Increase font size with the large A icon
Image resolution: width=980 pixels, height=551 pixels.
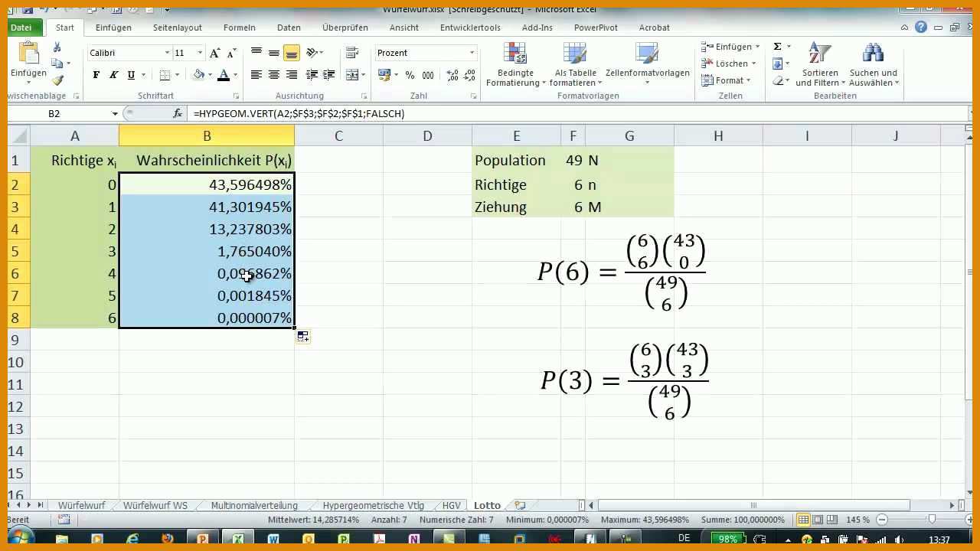215,53
